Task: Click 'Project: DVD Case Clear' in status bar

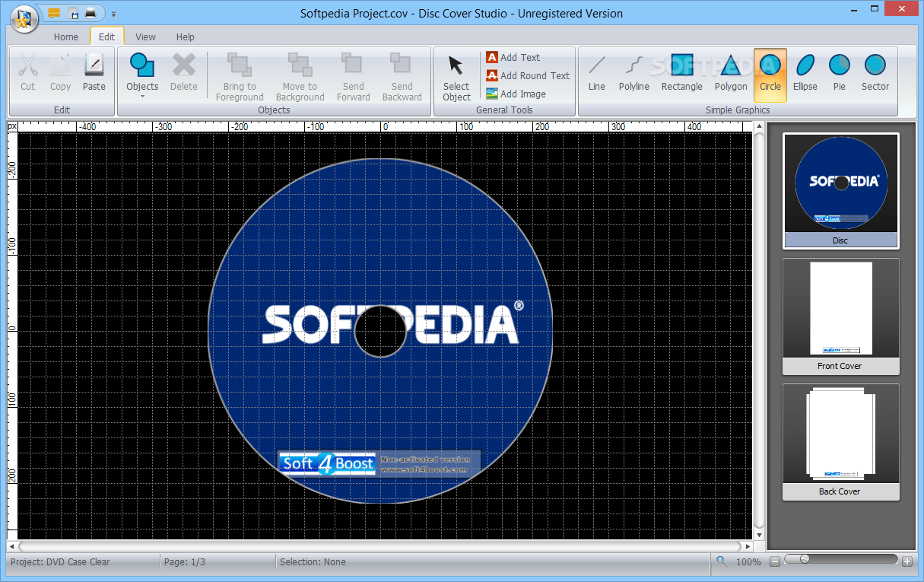Action: [60, 561]
